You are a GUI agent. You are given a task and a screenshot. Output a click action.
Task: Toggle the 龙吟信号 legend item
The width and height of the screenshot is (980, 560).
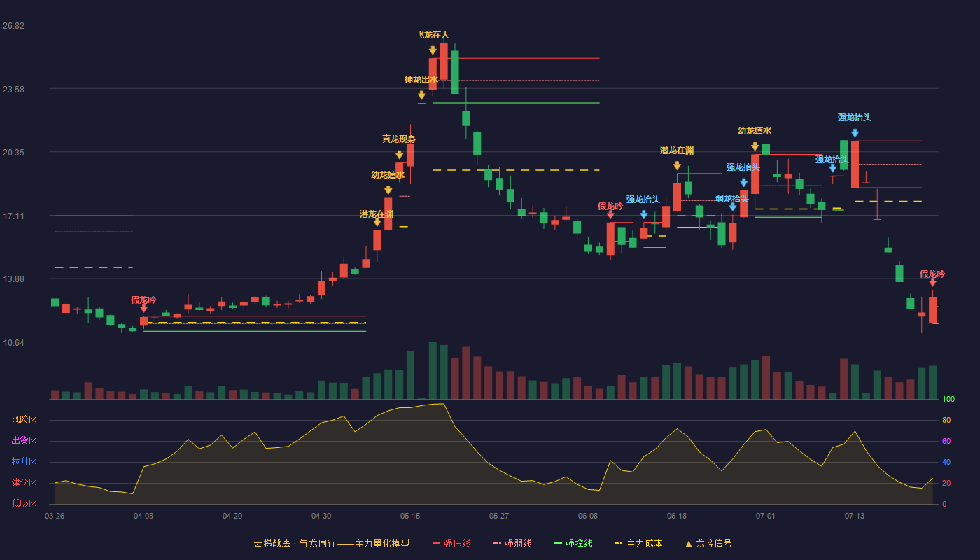[708, 543]
